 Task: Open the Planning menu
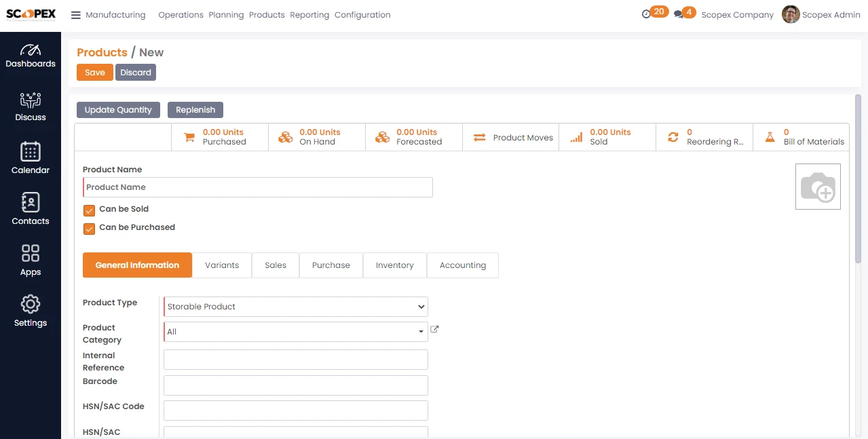click(226, 15)
